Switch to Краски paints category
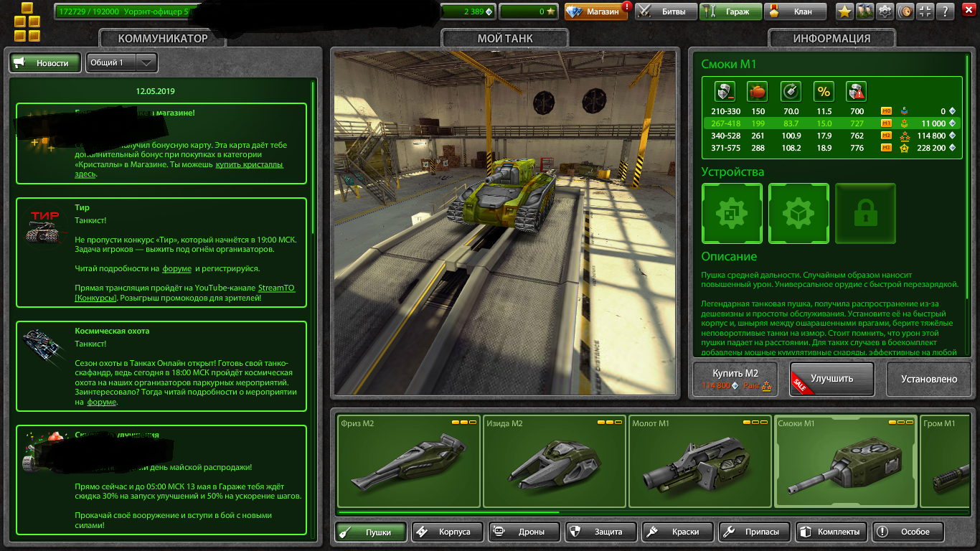Viewport: 980px width, 551px height. (x=677, y=532)
